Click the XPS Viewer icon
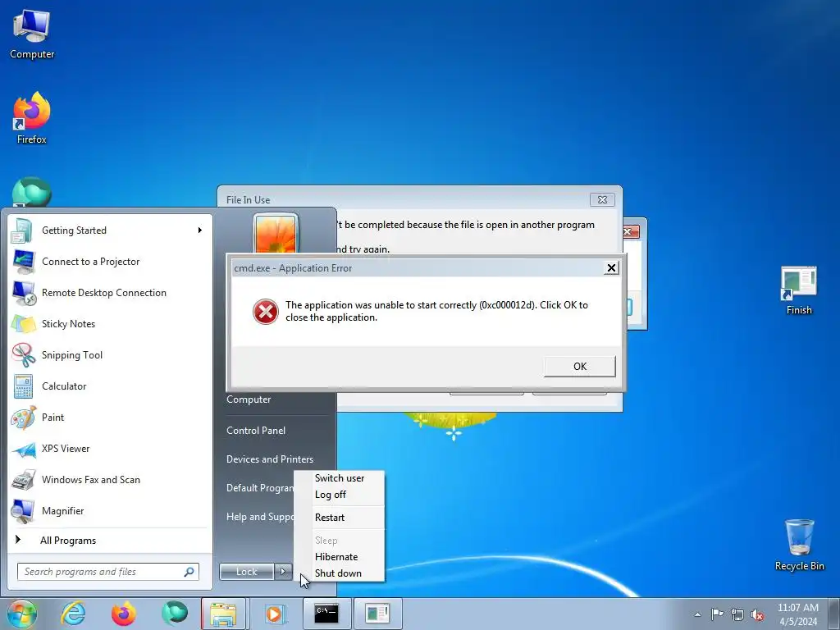This screenshot has height=630, width=840. (x=23, y=449)
